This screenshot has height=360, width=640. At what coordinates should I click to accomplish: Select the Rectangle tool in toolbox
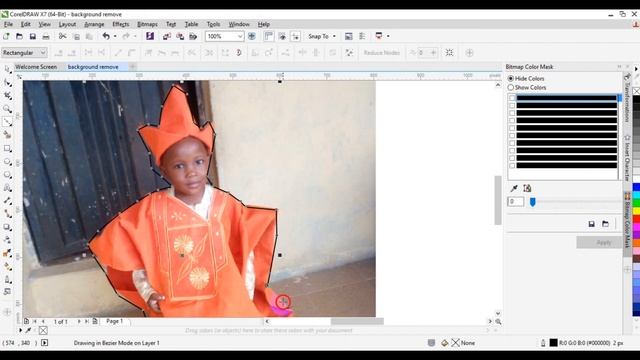pos(8,149)
